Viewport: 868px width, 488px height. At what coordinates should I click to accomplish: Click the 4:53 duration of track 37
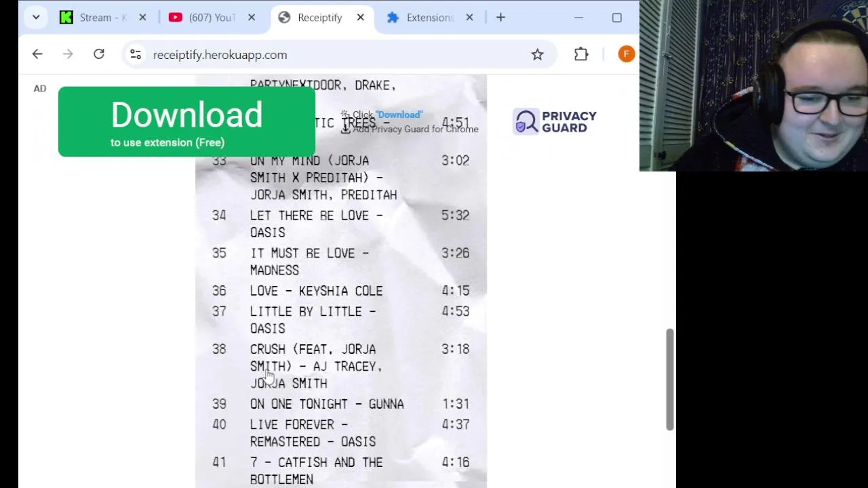(455, 312)
